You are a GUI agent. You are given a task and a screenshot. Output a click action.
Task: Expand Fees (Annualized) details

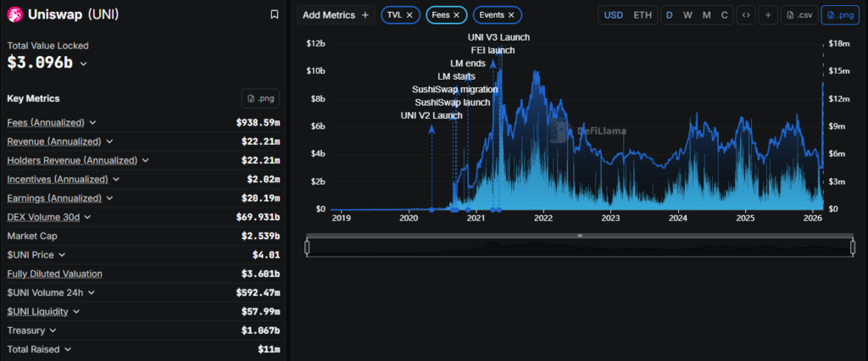(x=92, y=123)
